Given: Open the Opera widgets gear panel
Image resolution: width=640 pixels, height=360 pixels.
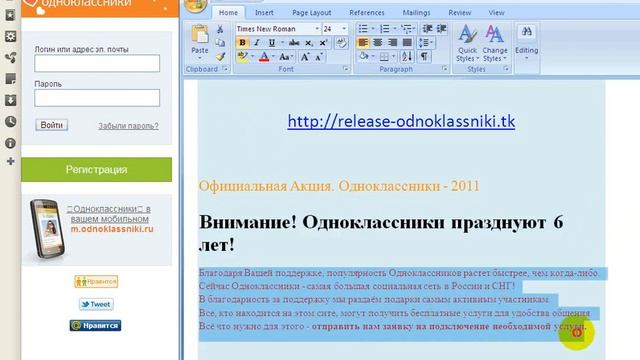Looking at the screenshot, I should coord(10,36).
